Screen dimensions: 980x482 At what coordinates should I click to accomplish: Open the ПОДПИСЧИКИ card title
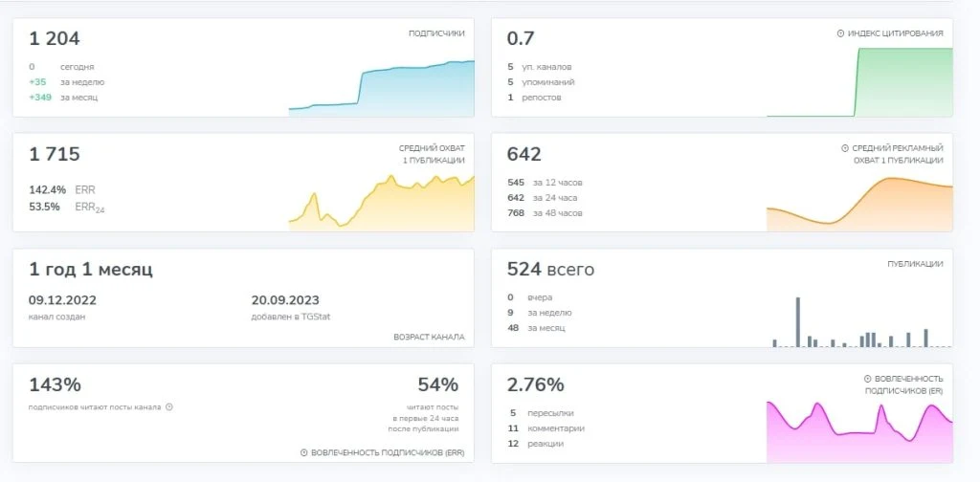[436, 33]
